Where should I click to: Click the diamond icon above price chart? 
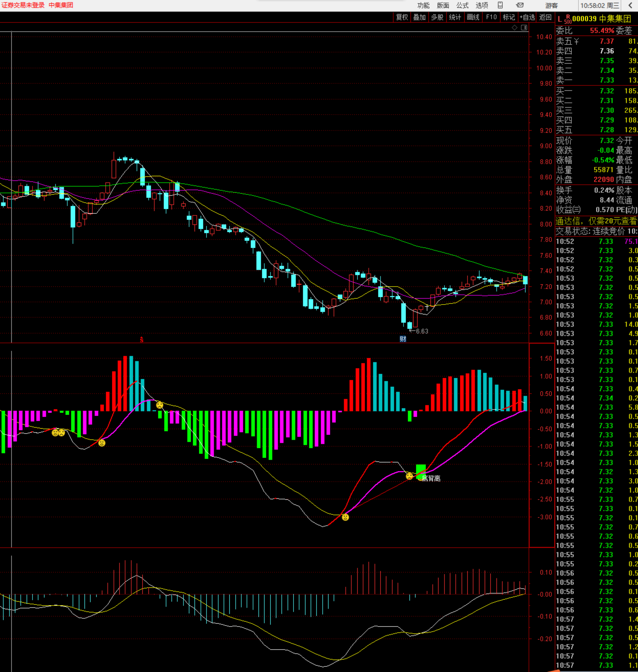[x=514, y=28]
